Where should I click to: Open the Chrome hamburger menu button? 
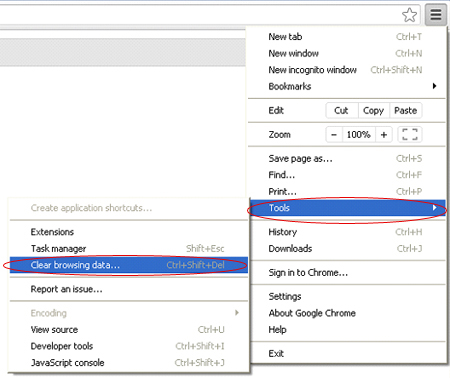click(436, 15)
